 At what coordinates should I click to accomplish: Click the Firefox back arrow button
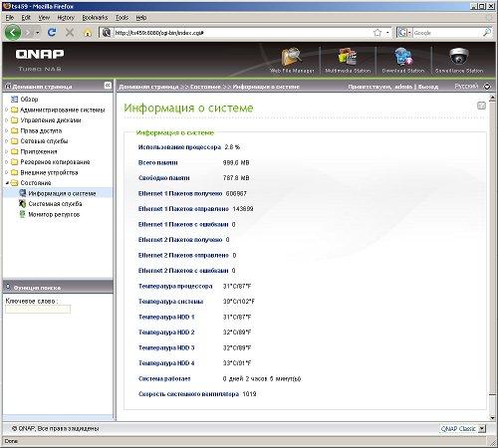[x=13, y=33]
